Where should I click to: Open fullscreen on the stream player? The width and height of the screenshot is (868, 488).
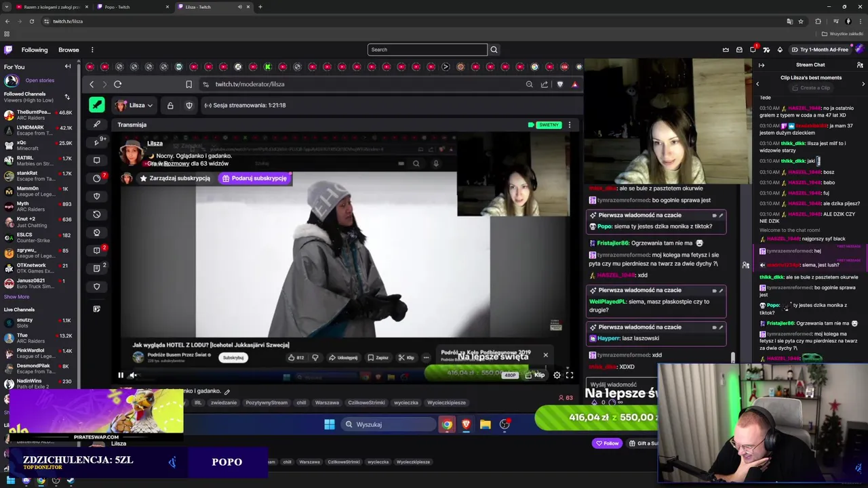(x=570, y=375)
